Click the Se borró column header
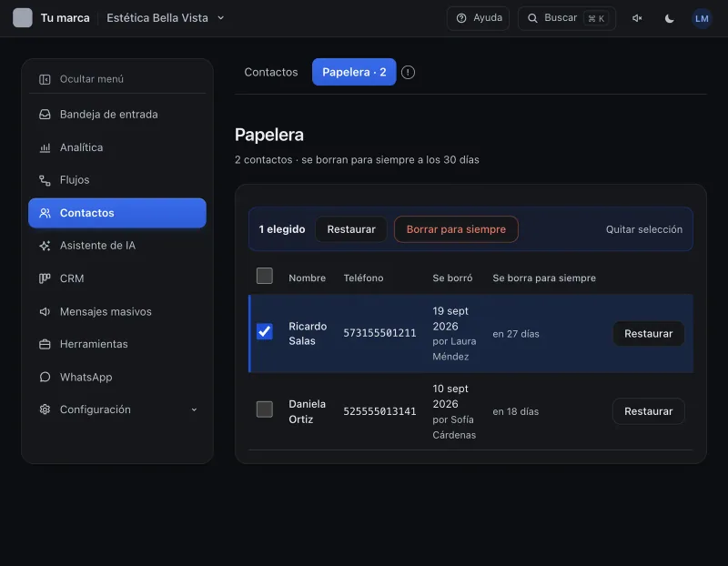Viewport: 728px width, 566px height. (x=452, y=278)
